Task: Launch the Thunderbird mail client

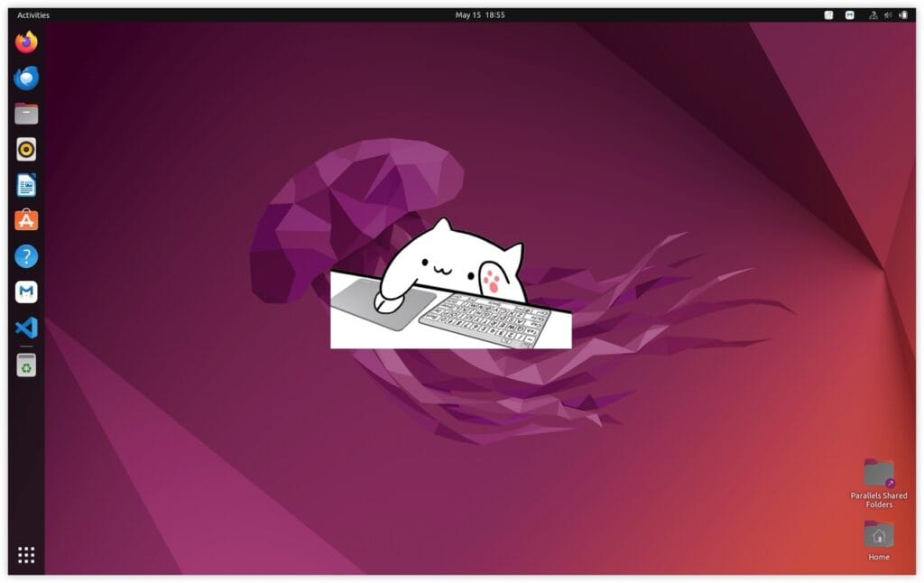Action: (x=24, y=79)
